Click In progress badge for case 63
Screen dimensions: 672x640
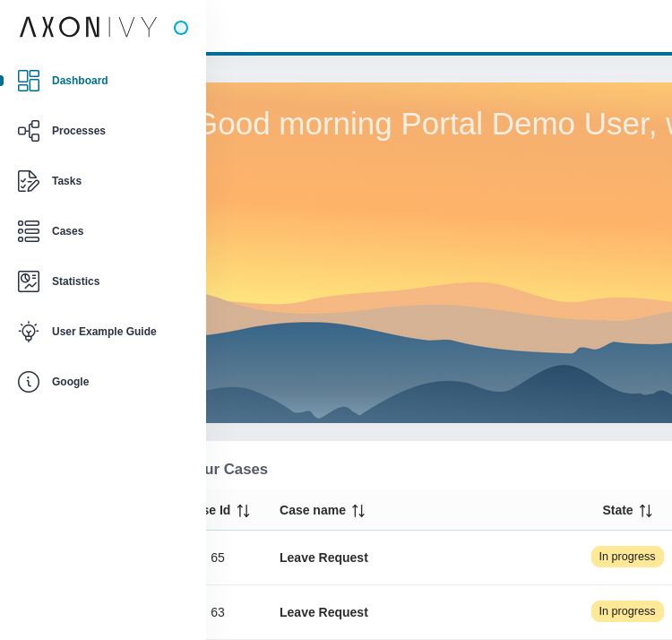[x=627, y=611]
